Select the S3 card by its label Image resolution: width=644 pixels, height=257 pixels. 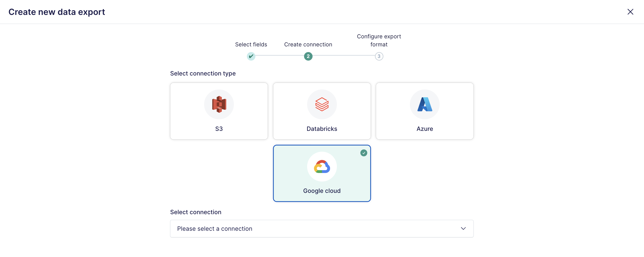click(x=219, y=129)
